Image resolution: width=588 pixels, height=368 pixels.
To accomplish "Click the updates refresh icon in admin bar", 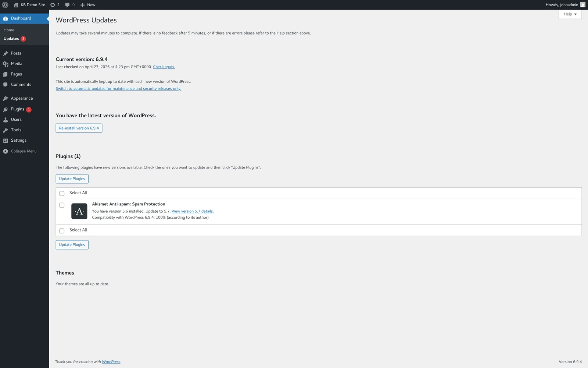I will (53, 5).
